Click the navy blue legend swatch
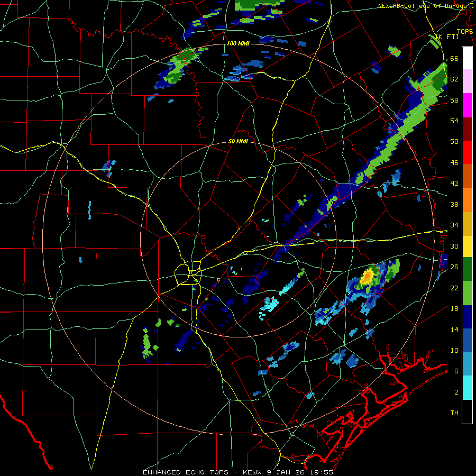Screen dimensions: 476x476 click(x=467, y=317)
